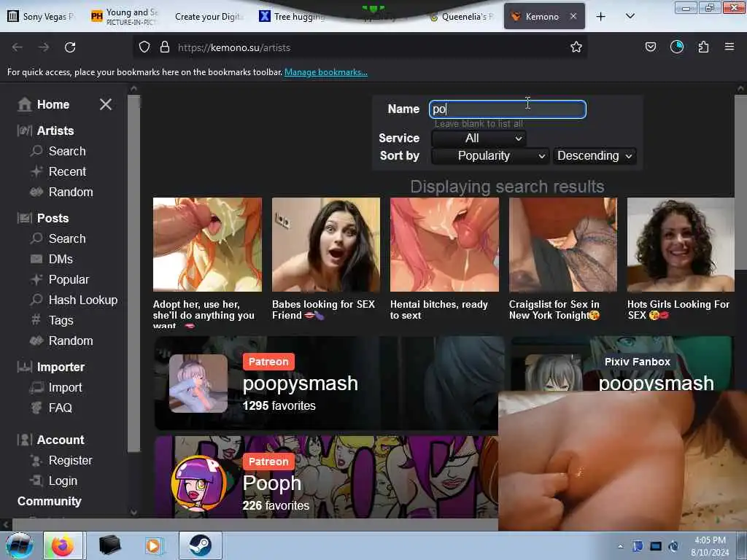This screenshot has height=560, width=747.
Task: Click the icon beside Login
Action: (36, 481)
